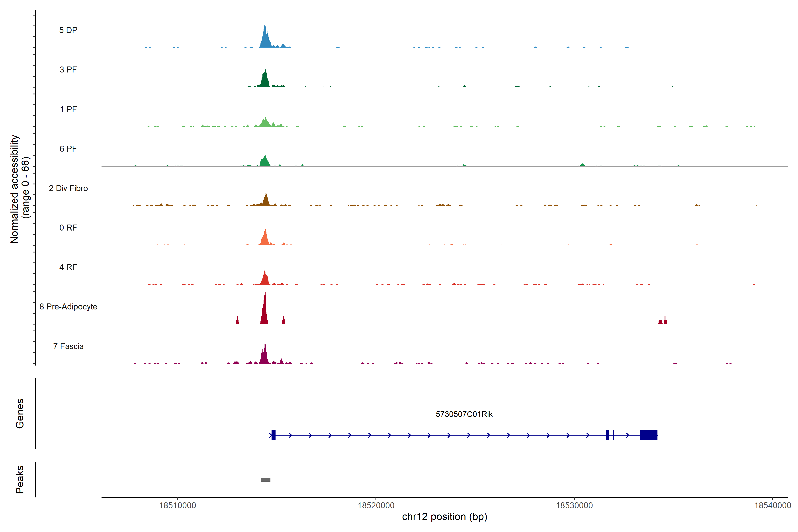
Task: Click the 0 RF track label
Action: 68,228
